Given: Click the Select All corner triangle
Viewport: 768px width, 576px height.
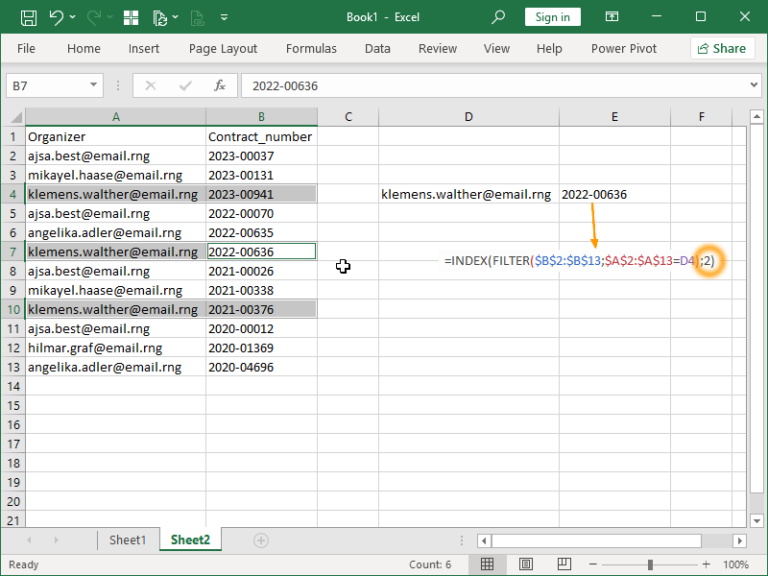Looking at the screenshot, I should point(16,117).
